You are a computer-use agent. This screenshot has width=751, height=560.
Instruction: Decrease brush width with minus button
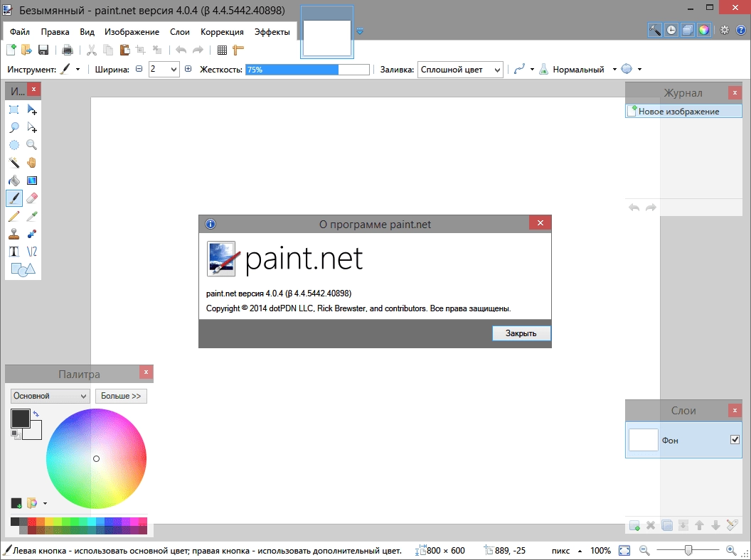pyautogui.click(x=139, y=69)
